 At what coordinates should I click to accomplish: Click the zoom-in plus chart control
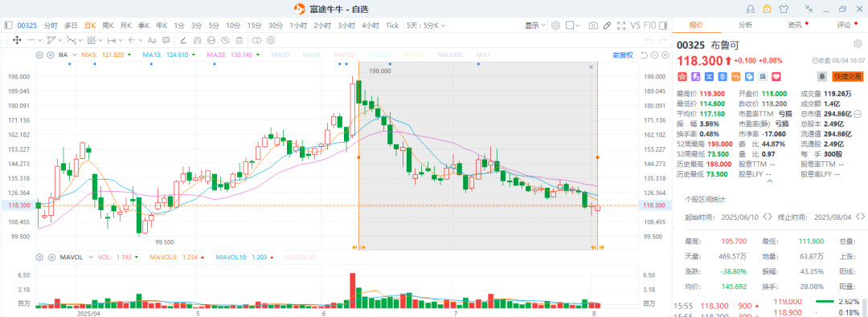[x=665, y=55]
